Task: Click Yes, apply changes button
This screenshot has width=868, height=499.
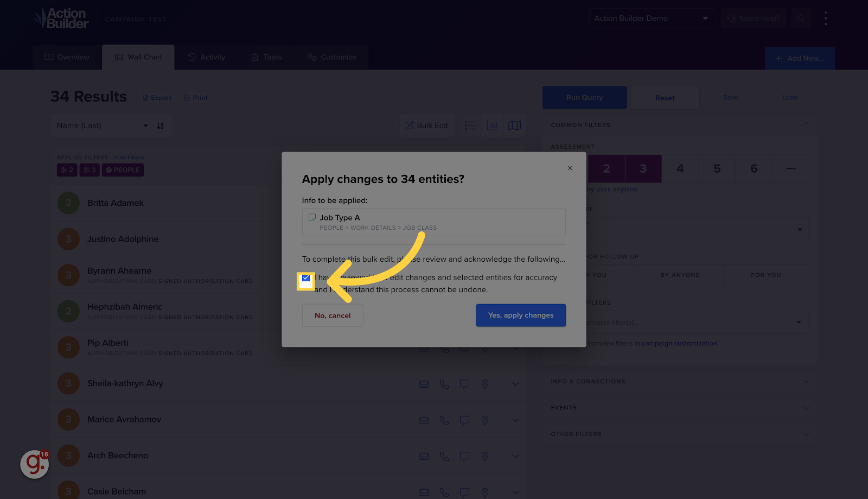Action: point(521,315)
